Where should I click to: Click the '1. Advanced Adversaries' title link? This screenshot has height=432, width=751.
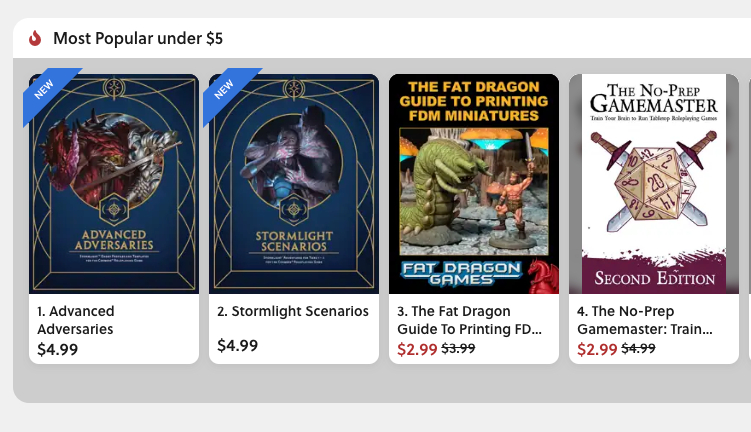point(76,320)
